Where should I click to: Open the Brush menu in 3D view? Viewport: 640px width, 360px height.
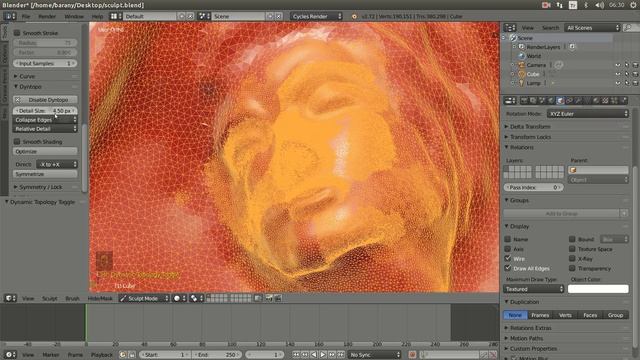pyautogui.click(x=72, y=299)
